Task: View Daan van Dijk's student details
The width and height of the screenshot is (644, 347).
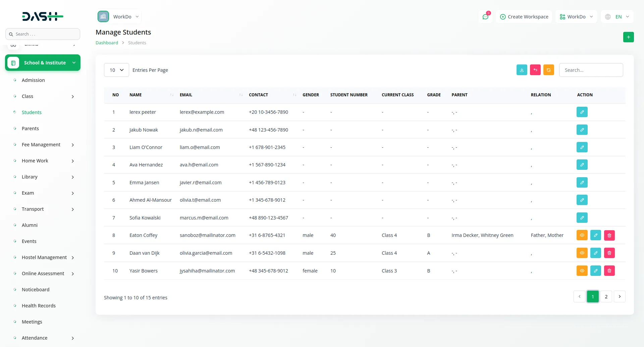Action: pos(582,253)
